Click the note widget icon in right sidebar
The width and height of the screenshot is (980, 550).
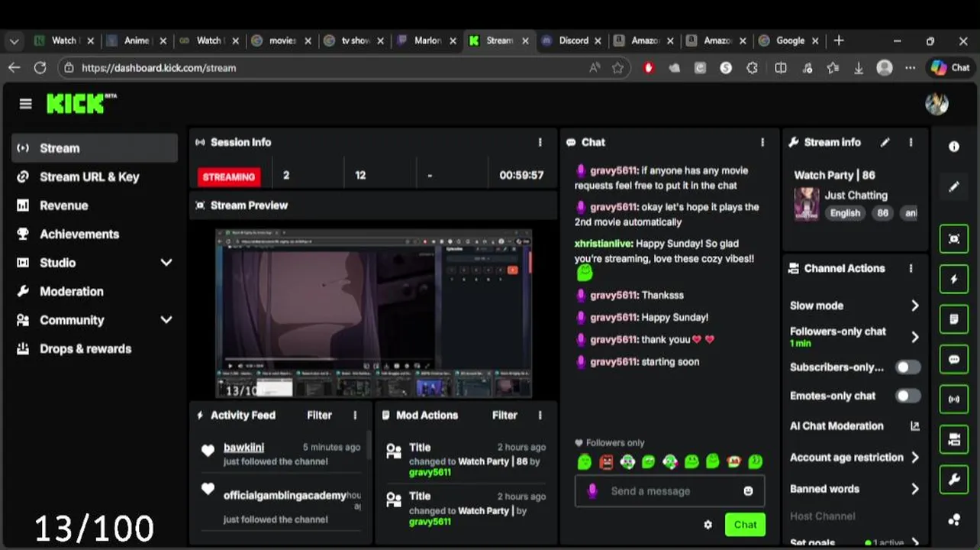(x=954, y=319)
